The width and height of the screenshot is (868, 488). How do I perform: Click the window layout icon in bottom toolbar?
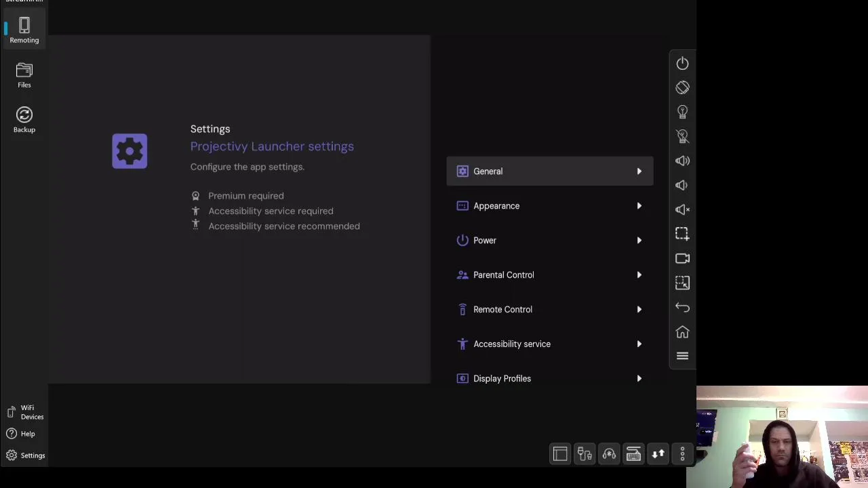pos(560,454)
